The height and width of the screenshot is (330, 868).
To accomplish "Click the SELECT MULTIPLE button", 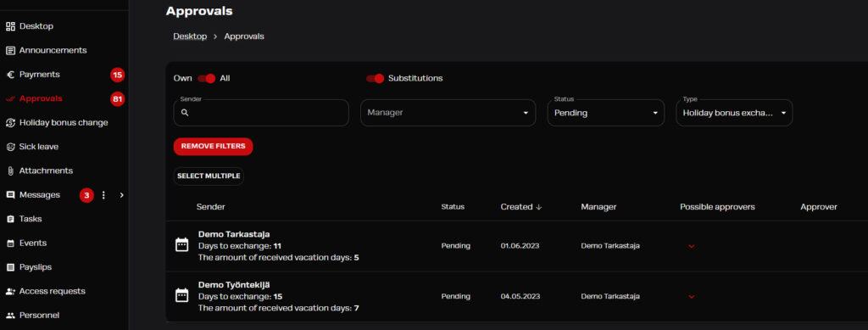I will (209, 176).
